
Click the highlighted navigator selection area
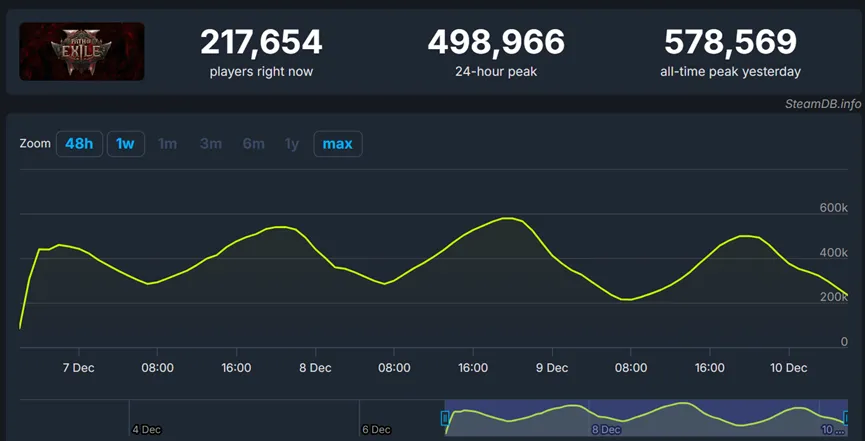pyautogui.click(x=646, y=418)
